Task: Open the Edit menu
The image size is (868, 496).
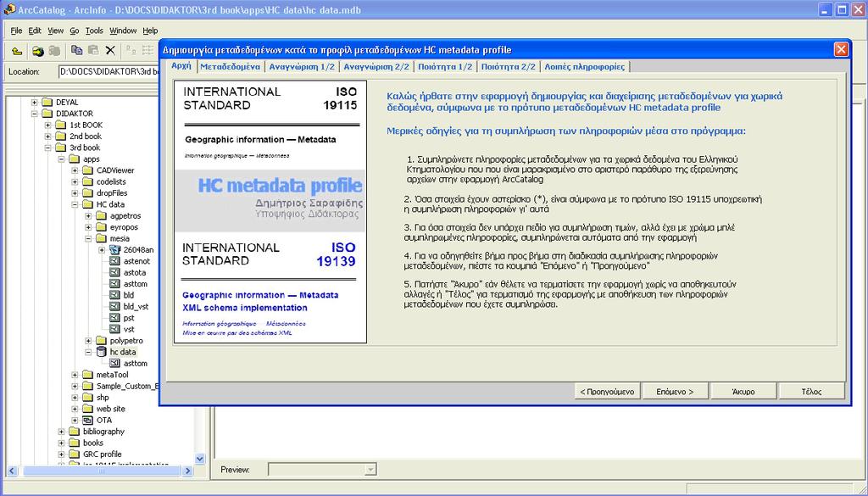Action: [x=35, y=31]
